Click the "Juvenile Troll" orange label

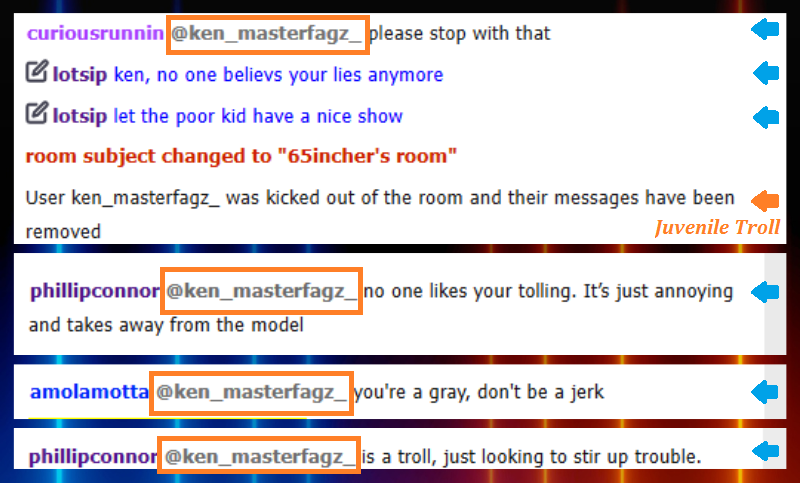717,227
